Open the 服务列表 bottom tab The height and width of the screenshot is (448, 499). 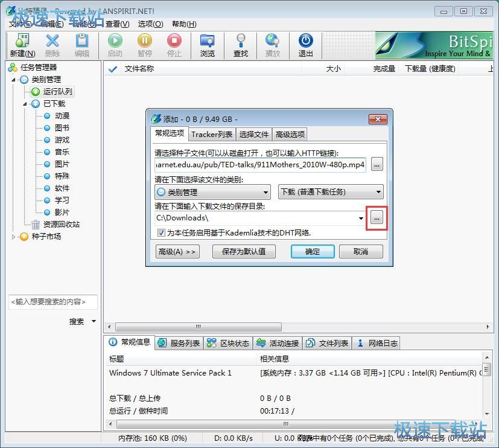coord(179,343)
